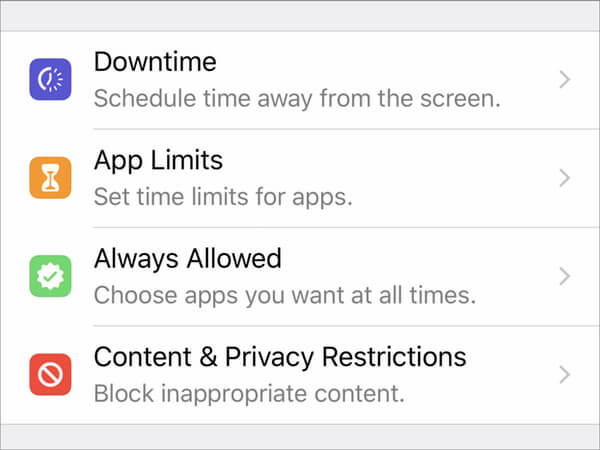Open the Downtime title label
The image size is (600, 450).
[x=155, y=62]
